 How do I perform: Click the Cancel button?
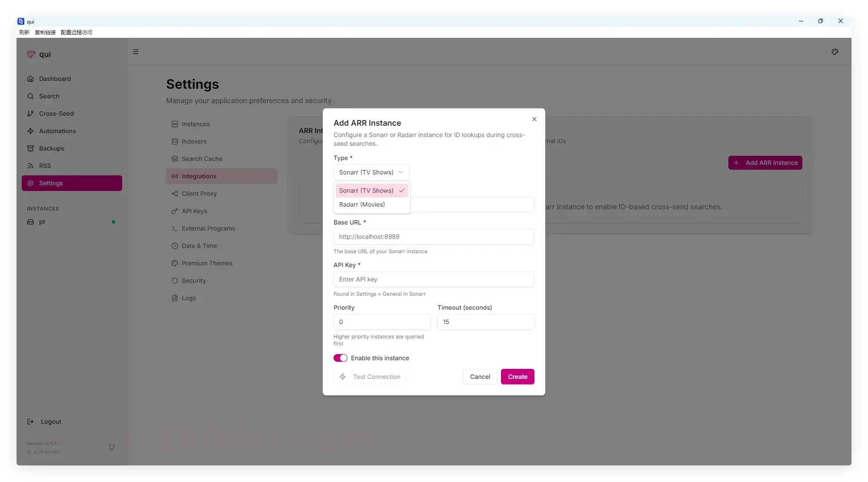(480, 377)
